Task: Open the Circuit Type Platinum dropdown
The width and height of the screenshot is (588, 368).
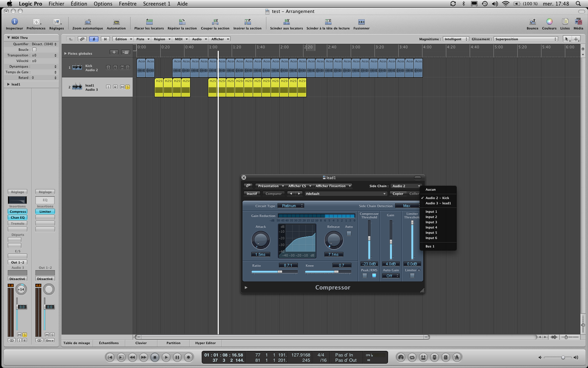Action: [291, 206]
